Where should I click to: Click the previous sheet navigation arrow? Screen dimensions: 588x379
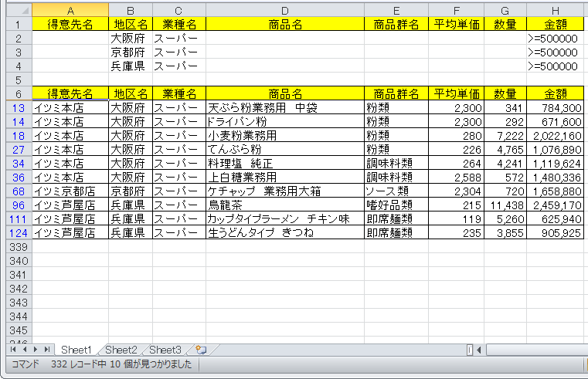25,350
